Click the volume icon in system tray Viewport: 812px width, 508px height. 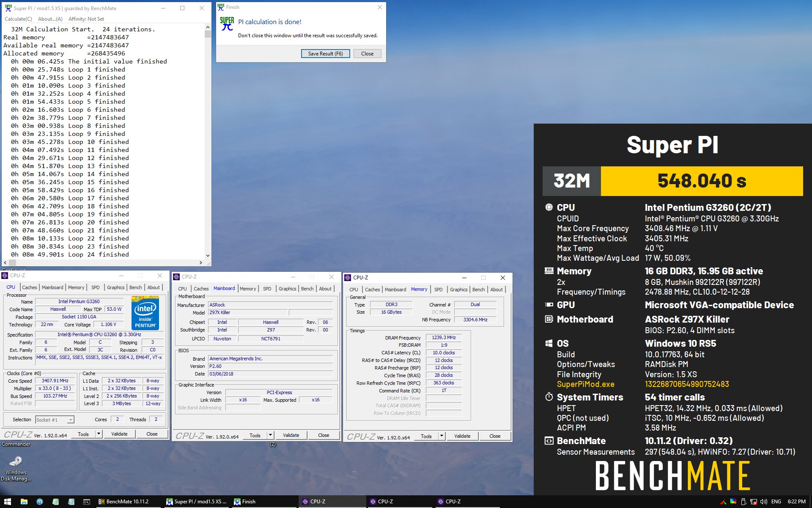(764, 502)
